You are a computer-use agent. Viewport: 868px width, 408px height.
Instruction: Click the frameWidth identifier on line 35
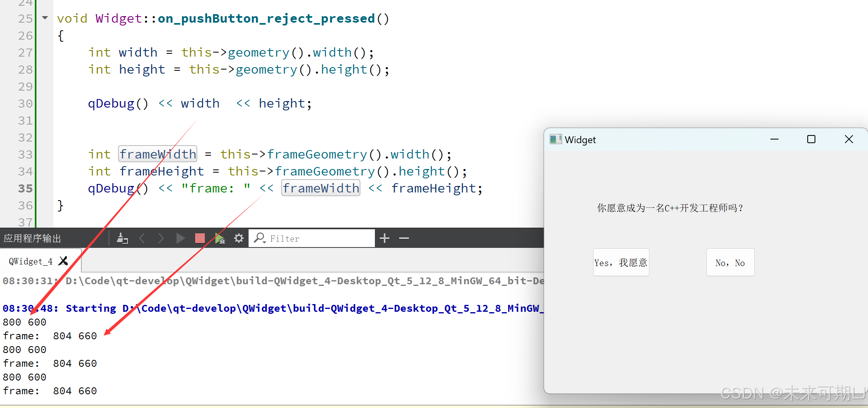click(321, 188)
